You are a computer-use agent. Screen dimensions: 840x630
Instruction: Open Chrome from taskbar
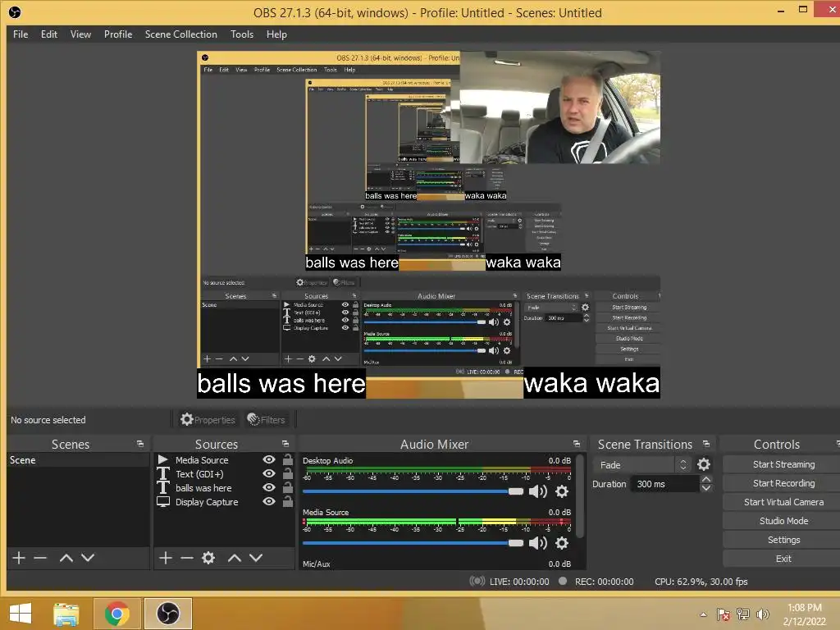[116, 614]
